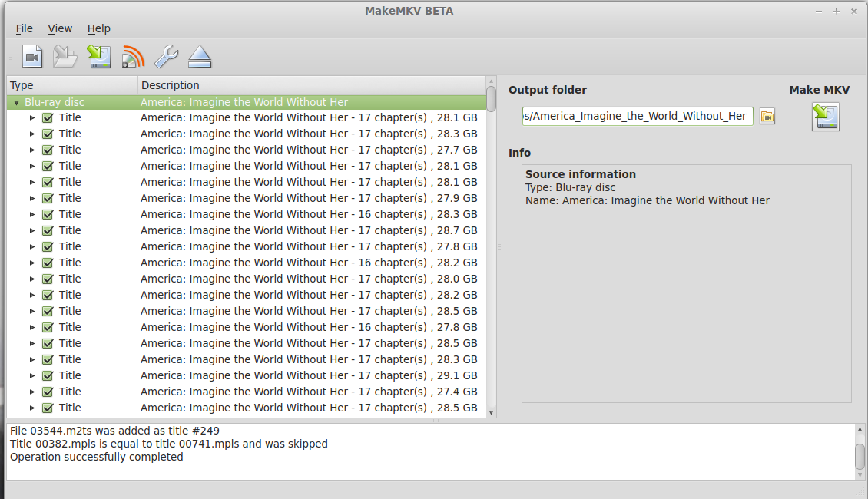Open the Help menu
Image resolution: width=868 pixels, height=499 pixels.
[98, 28]
